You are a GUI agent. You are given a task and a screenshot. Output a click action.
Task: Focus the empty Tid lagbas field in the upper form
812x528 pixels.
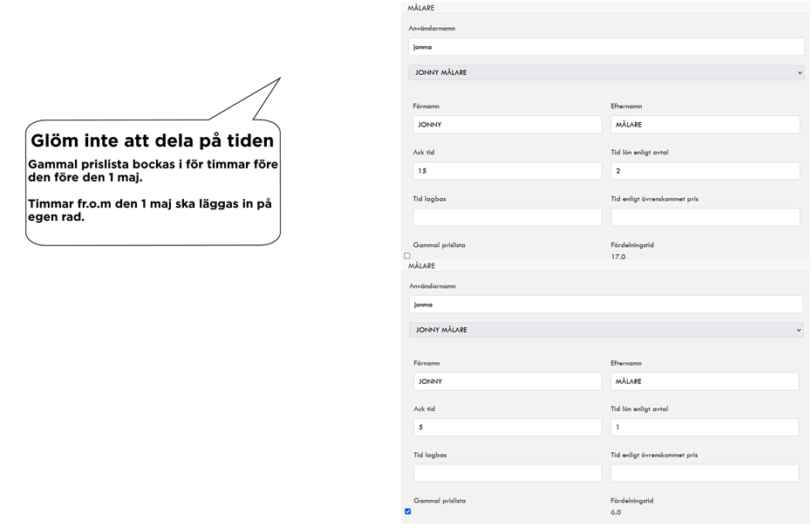coord(508,217)
